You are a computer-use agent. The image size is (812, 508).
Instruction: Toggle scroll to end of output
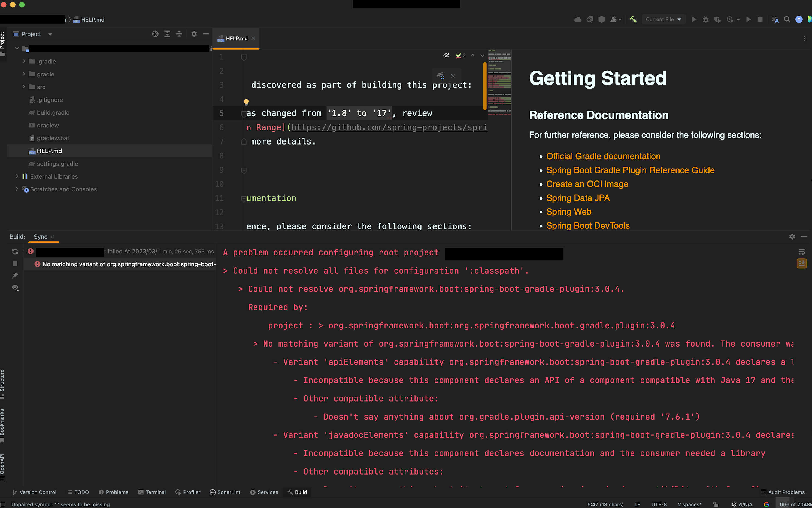coord(802,264)
